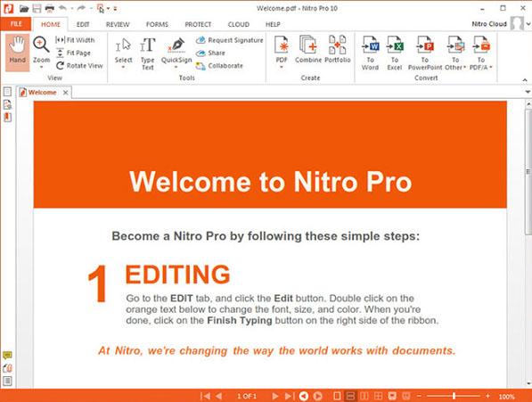Viewport: 532px width, 402px height.
Task: Switch to the CLOUD ribbon tab
Action: pos(239,24)
